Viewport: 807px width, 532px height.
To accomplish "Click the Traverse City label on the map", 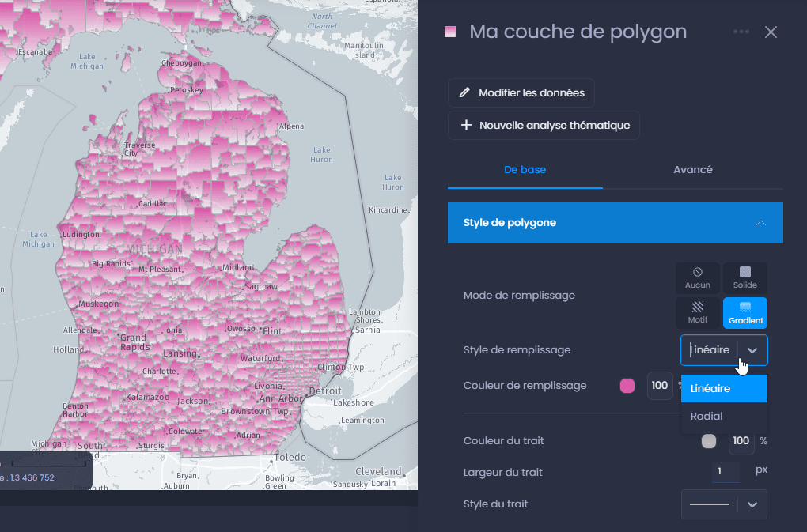I will pyautogui.click(x=139, y=149).
